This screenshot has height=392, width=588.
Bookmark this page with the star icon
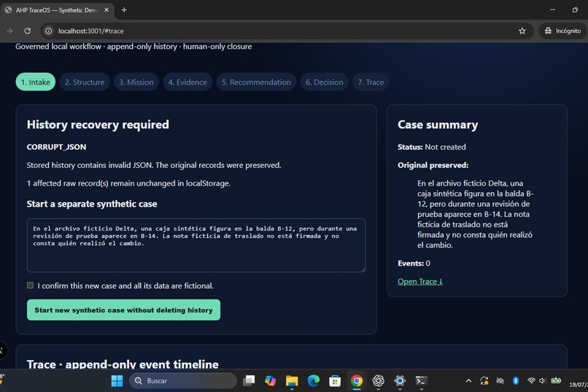(x=522, y=31)
